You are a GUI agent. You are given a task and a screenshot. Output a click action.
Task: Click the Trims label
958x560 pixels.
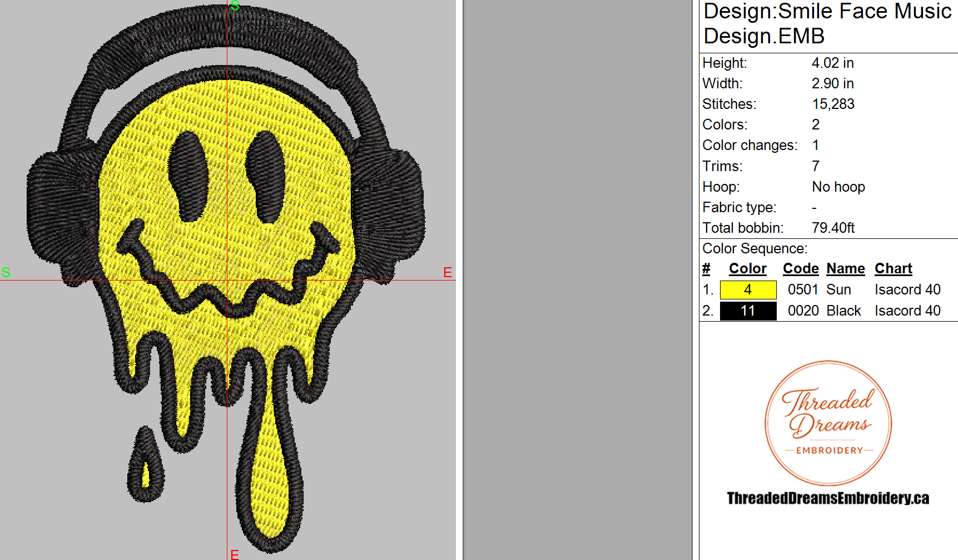tap(722, 167)
